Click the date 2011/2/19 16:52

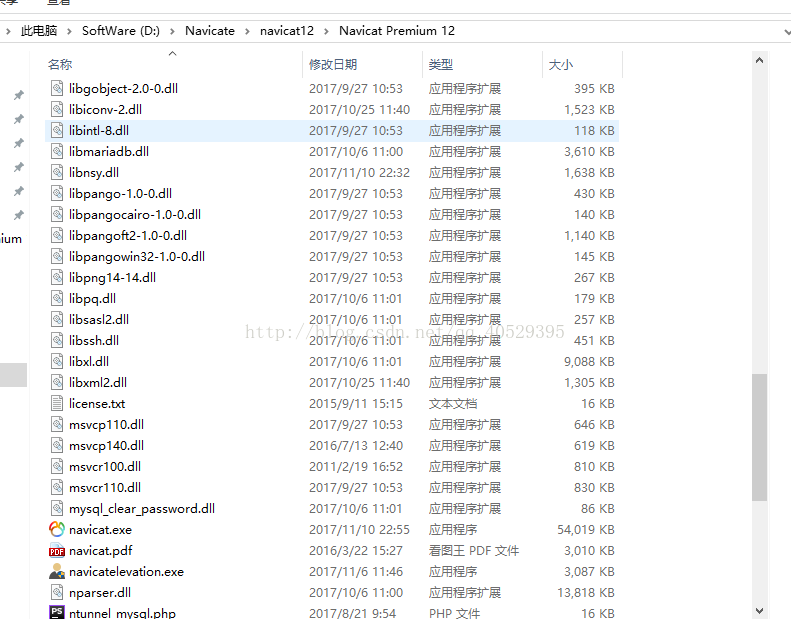(356, 466)
